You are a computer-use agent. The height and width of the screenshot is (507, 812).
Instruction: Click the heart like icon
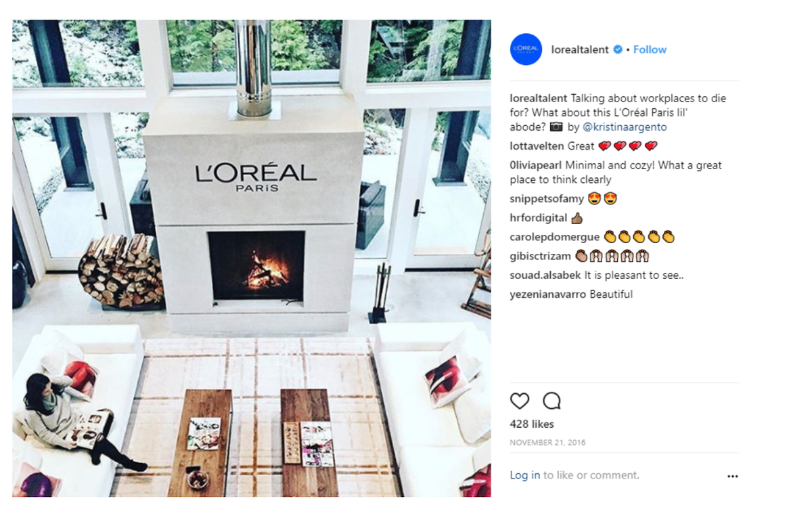pyautogui.click(x=520, y=401)
